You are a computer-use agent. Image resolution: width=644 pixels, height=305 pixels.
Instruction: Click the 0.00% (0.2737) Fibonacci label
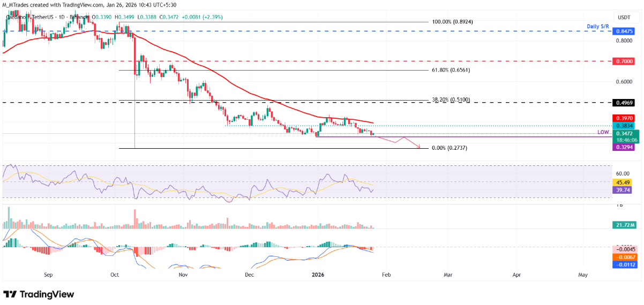450,148
